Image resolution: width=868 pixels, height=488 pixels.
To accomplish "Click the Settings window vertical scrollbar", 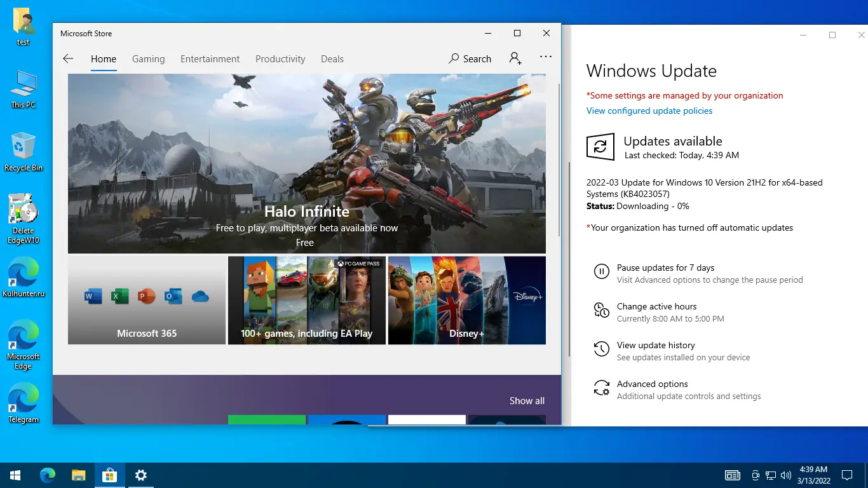I will point(569,261).
